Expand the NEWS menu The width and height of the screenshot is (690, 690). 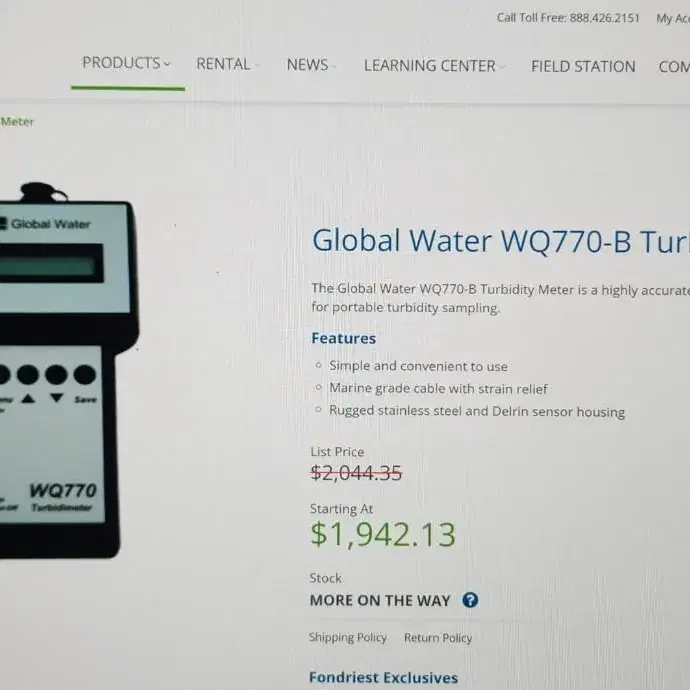(311, 65)
